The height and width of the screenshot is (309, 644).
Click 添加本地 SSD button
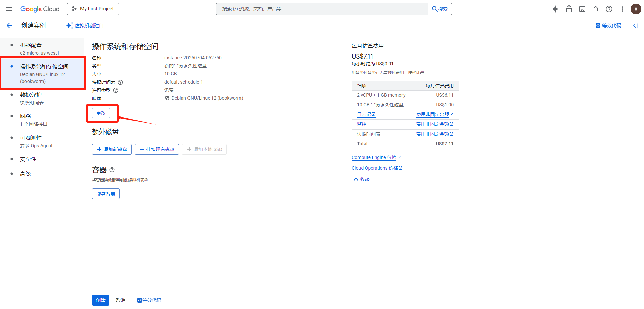(204, 149)
